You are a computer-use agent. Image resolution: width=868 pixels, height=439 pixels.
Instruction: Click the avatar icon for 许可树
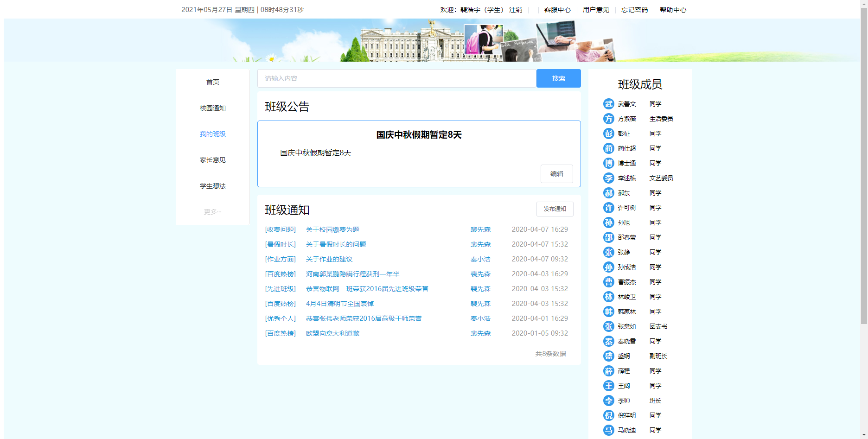pos(608,208)
